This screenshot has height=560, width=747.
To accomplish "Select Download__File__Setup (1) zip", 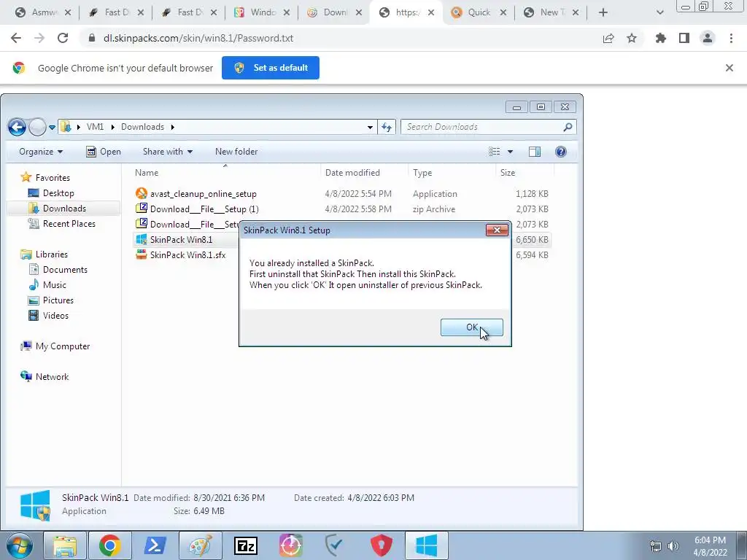I will coord(204,209).
